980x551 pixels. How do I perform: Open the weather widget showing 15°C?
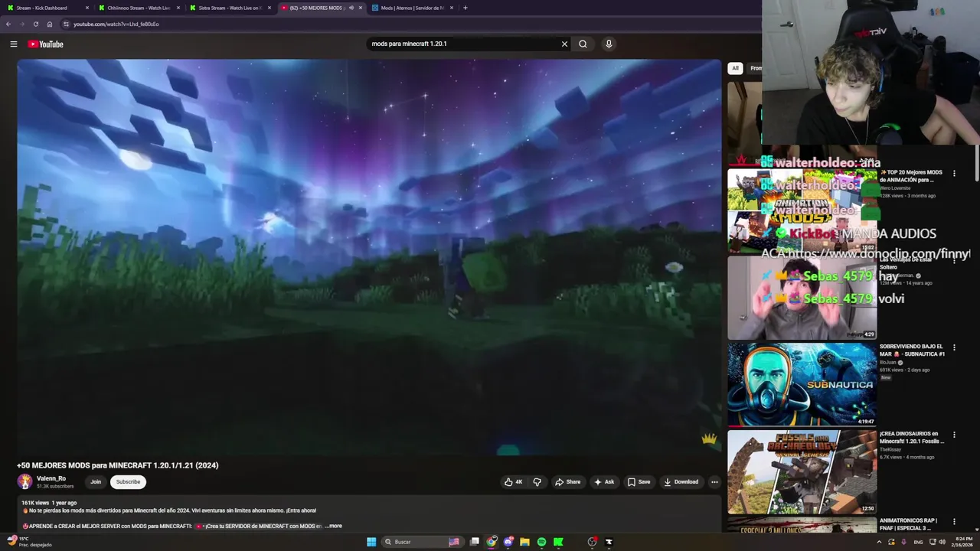(29, 542)
